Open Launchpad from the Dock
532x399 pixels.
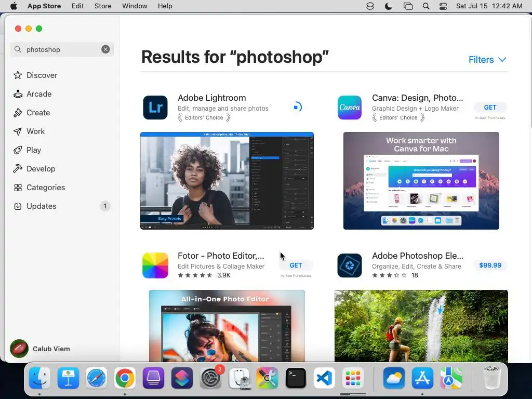point(353,378)
